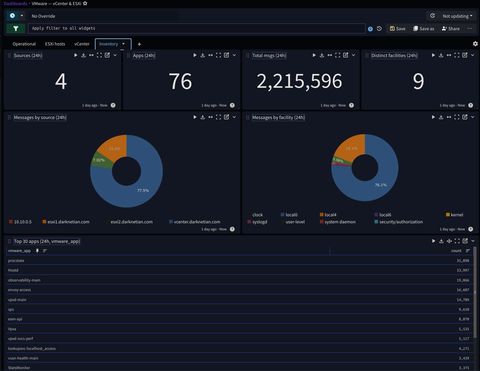Screen dimensions: 480x371
Task: Click the security/authorization legend entry
Action: [x=399, y=222]
